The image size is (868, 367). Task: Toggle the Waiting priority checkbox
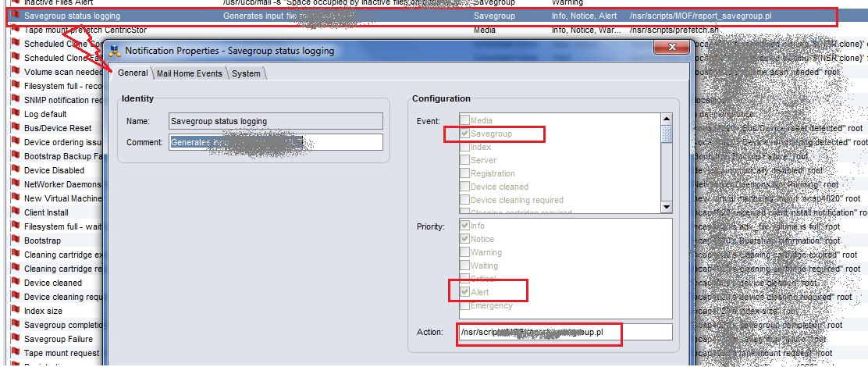coord(464,265)
